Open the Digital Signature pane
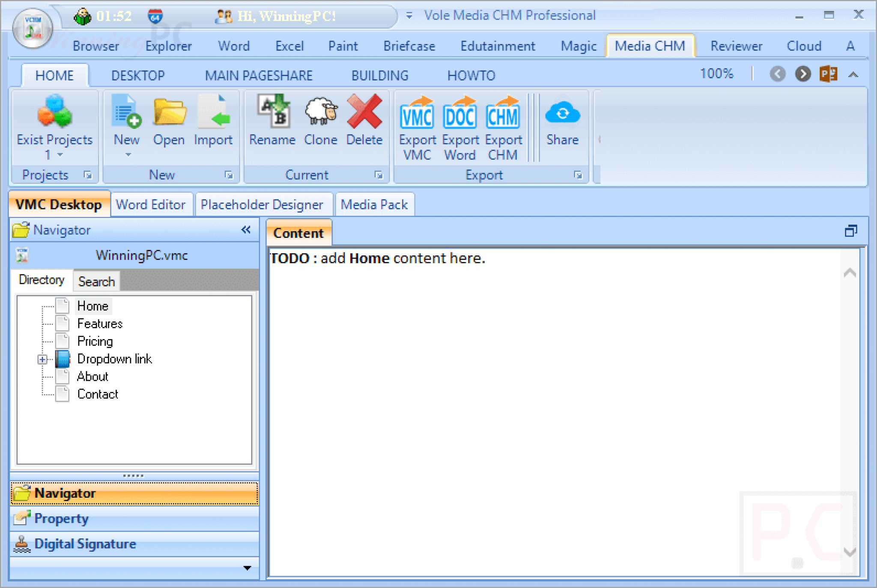877x588 pixels. (x=134, y=544)
